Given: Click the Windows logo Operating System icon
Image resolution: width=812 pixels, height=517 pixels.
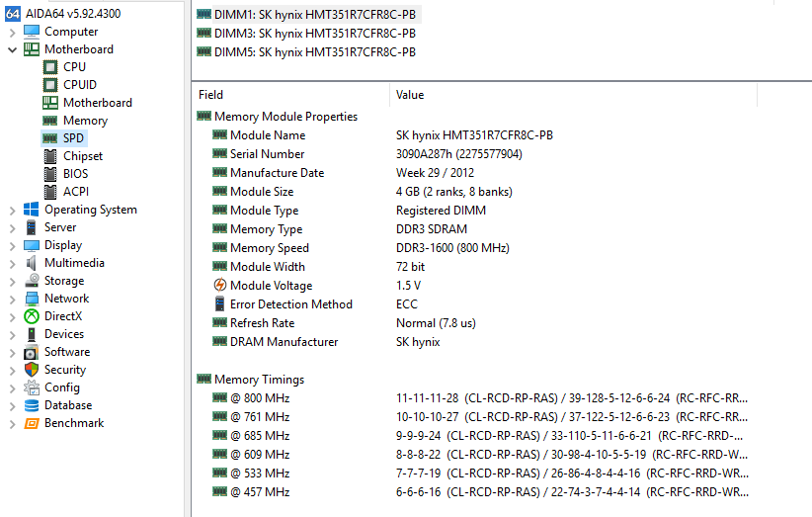Looking at the screenshot, I should tap(31, 210).
